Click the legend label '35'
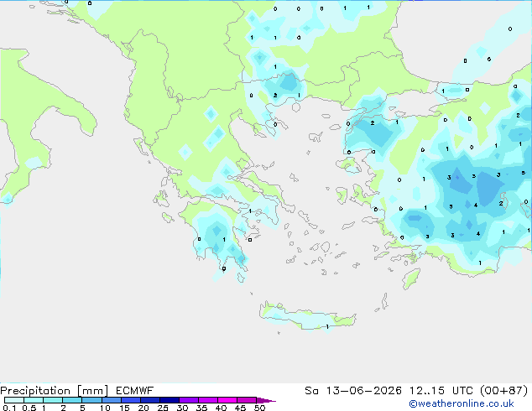Screen dimensions: 532x411 (x=201, y=408)
